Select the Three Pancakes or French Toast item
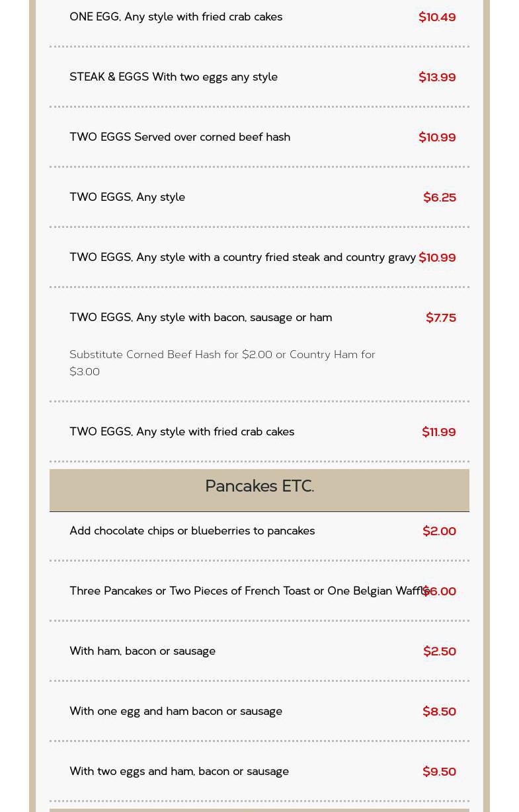The width and height of the screenshot is (519, 812). pos(245,591)
